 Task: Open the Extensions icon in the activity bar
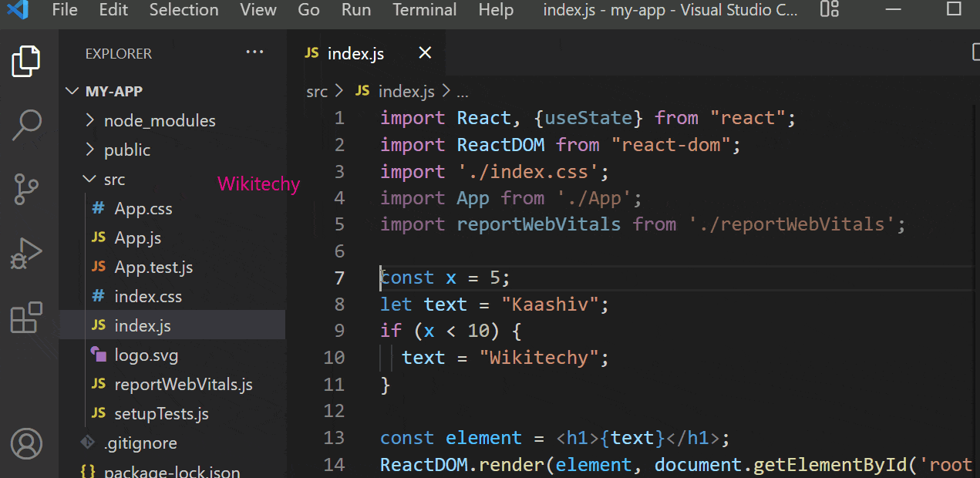point(25,317)
